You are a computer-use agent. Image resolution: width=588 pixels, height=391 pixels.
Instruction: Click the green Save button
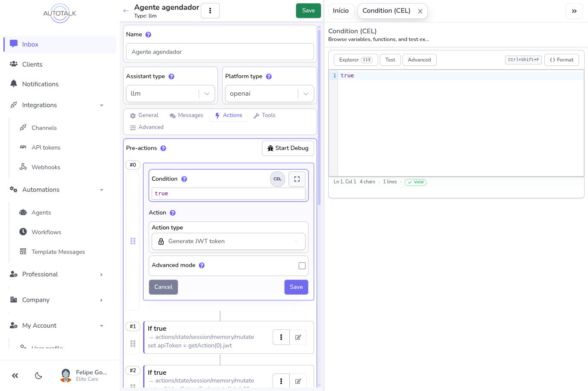click(308, 10)
